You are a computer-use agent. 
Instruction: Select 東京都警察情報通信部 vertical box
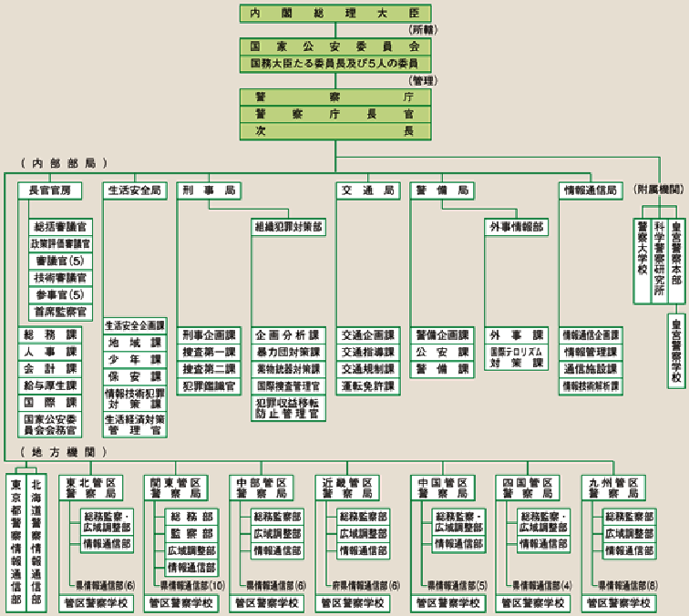[x=15, y=542]
